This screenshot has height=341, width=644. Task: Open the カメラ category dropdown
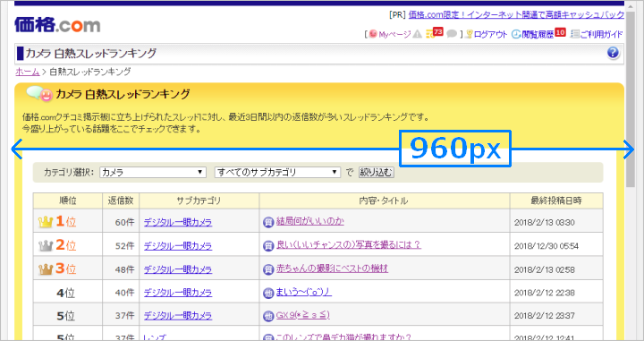point(153,172)
